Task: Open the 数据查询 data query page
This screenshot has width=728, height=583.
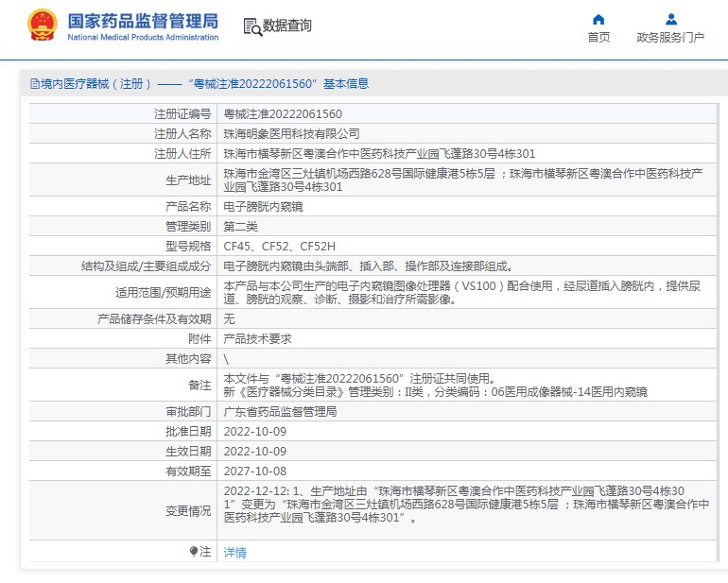Action: [x=286, y=26]
